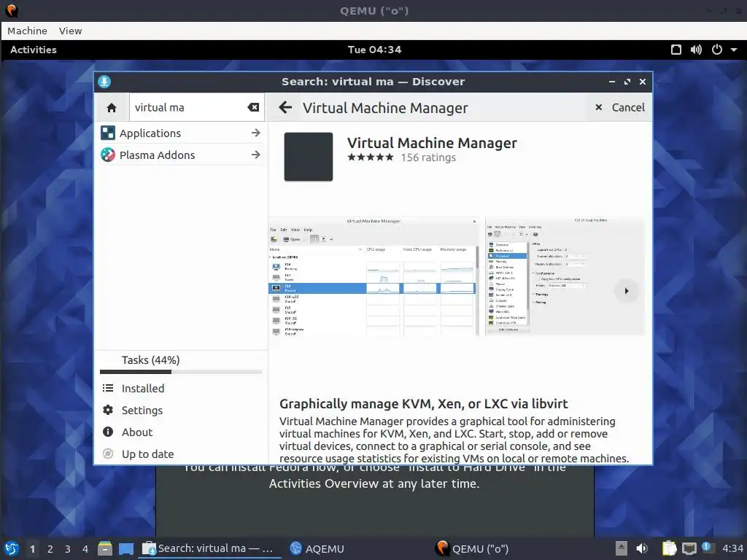Show next screenshot with arrow
This screenshot has width=747, height=560.
[627, 291]
